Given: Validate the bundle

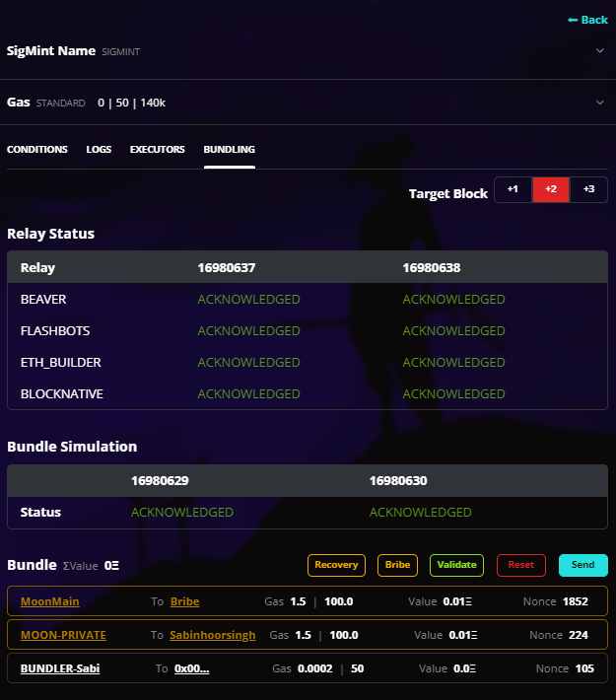Looking at the screenshot, I should 456,565.
